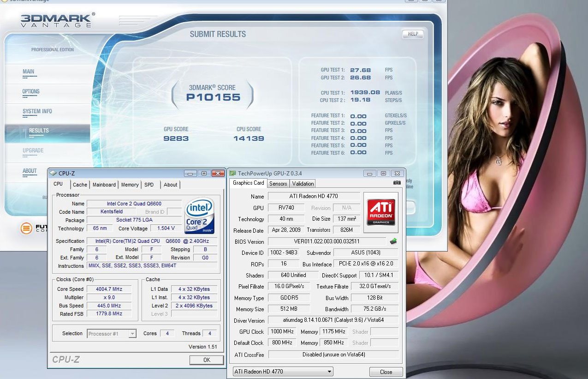Click the Core Voltage 1.504 V value

[166, 228]
